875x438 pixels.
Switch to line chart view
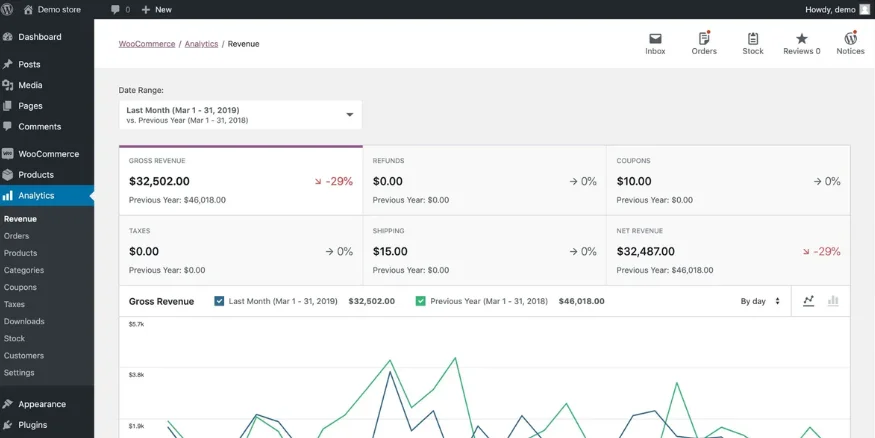(809, 301)
